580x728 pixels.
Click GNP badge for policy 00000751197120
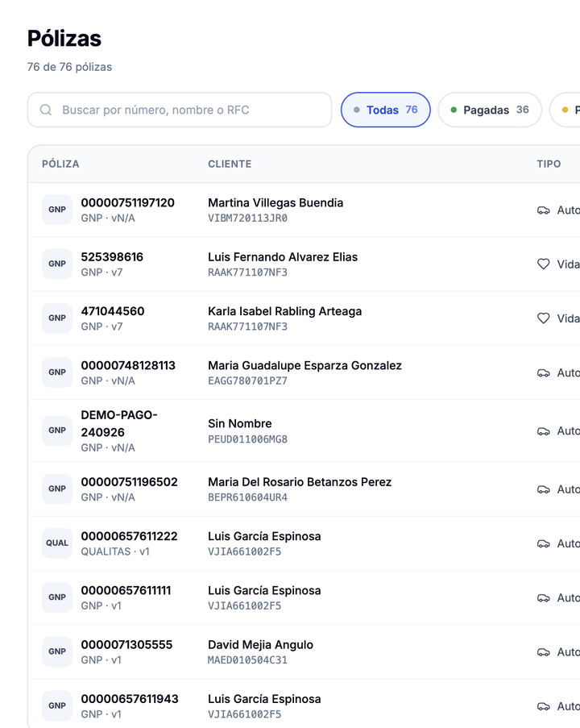tap(57, 210)
